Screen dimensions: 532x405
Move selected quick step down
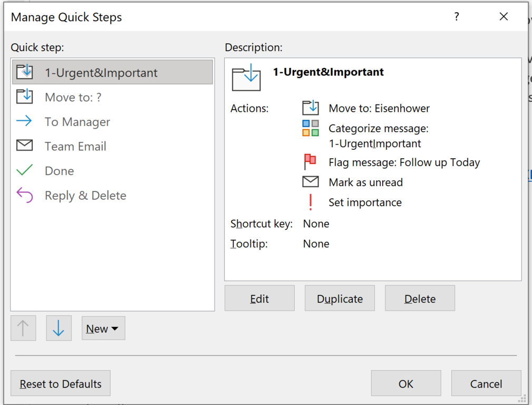coord(59,329)
